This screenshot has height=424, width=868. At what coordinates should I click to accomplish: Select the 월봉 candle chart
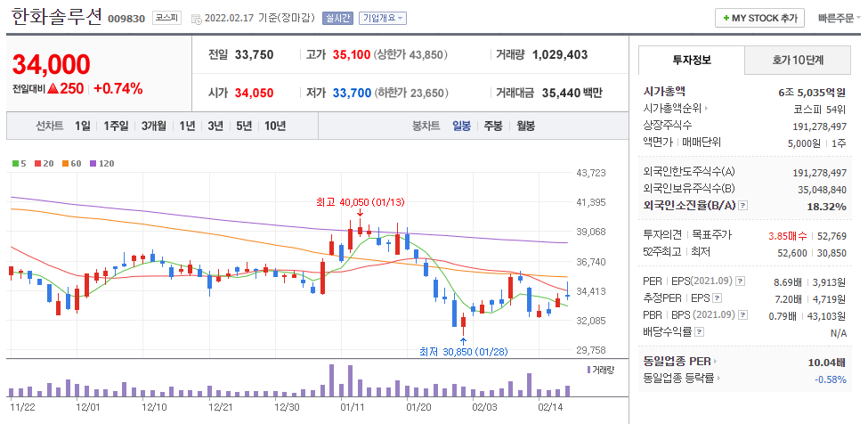(526, 126)
